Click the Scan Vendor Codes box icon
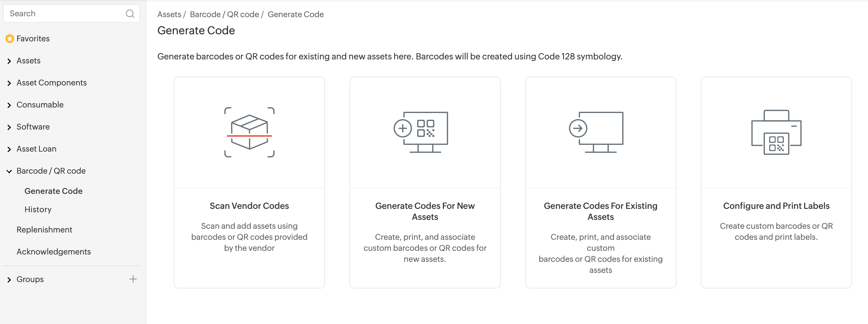The width and height of the screenshot is (868, 324). tap(249, 132)
